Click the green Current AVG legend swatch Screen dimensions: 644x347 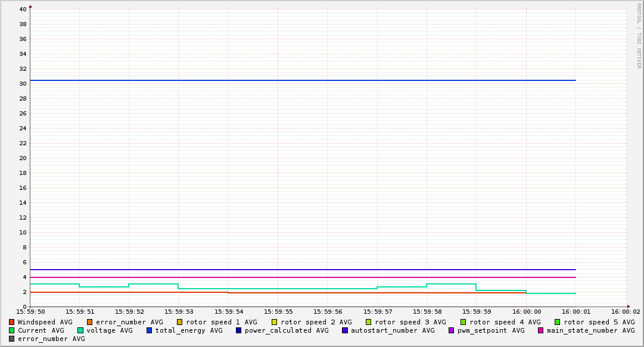coord(11,330)
